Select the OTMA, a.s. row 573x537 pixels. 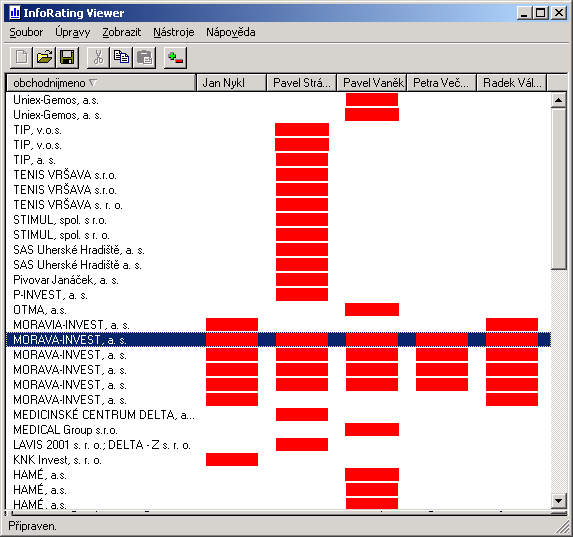(x=278, y=310)
